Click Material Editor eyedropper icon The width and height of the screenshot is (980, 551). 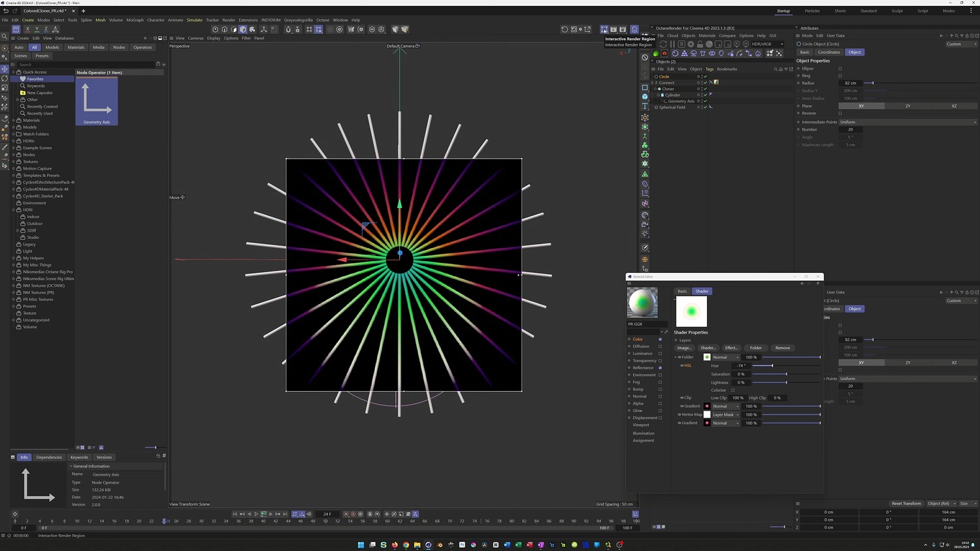point(666,332)
